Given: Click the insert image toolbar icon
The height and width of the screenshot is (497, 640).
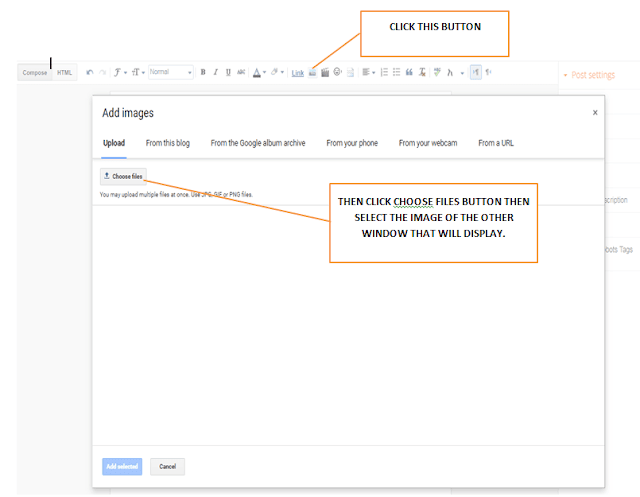Looking at the screenshot, I should coord(312,73).
